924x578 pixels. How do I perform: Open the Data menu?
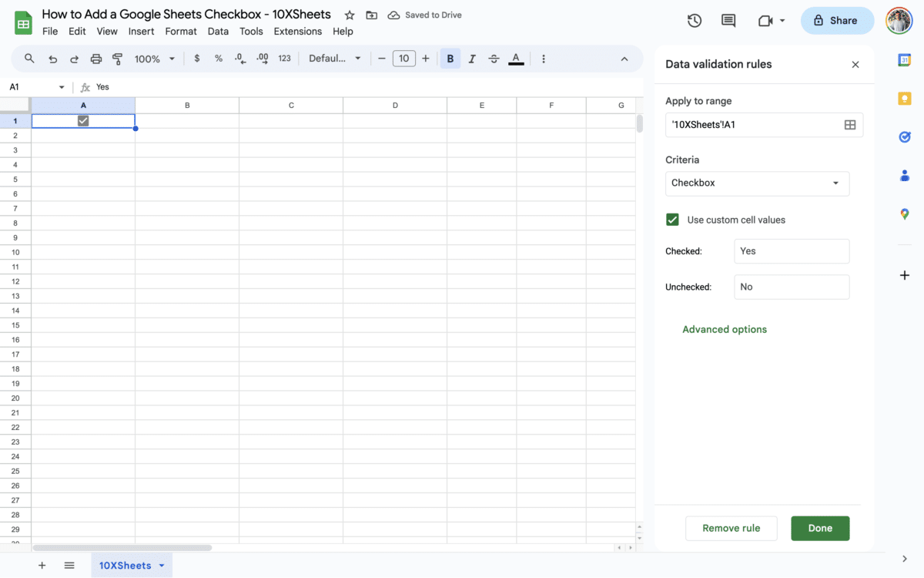click(218, 31)
